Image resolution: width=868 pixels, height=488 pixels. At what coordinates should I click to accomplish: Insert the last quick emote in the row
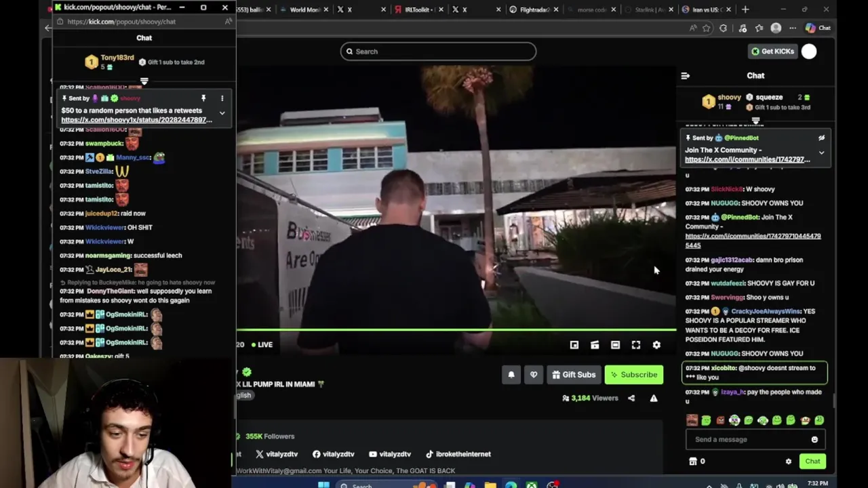click(819, 420)
